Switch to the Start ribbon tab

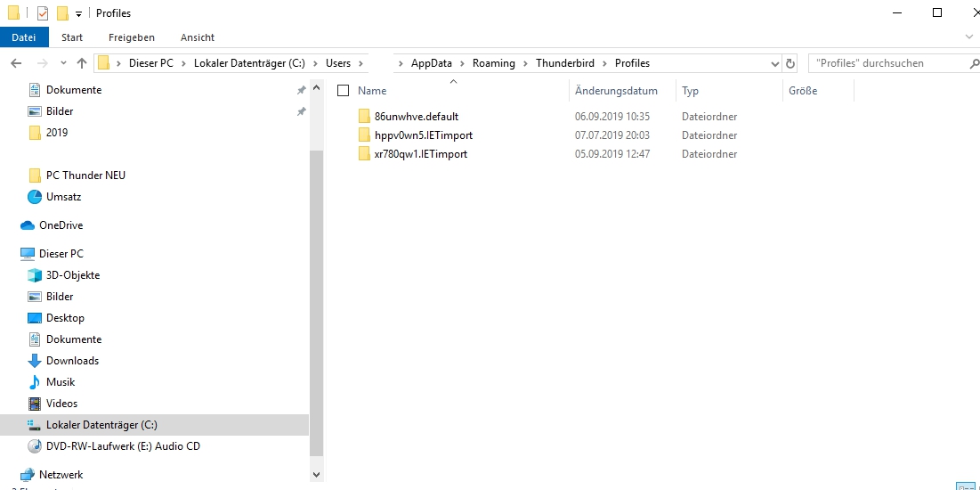pyautogui.click(x=72, y=37)
